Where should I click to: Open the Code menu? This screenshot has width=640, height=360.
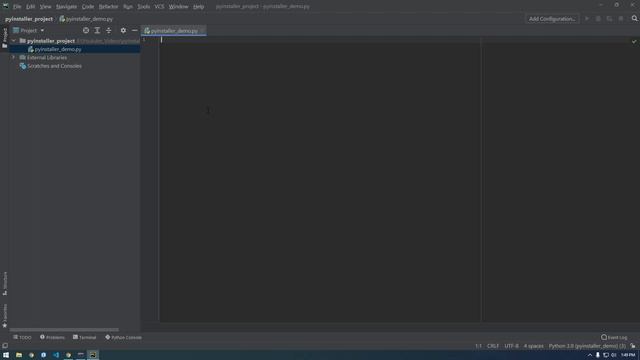(x=88, y=7)
